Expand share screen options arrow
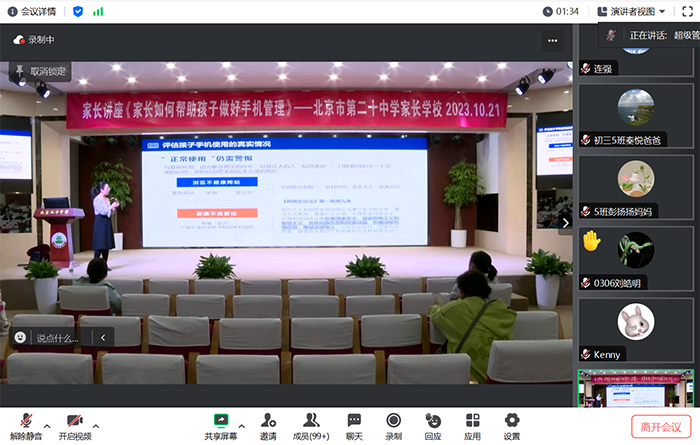The image size is (700, 445). pos(242,426)
